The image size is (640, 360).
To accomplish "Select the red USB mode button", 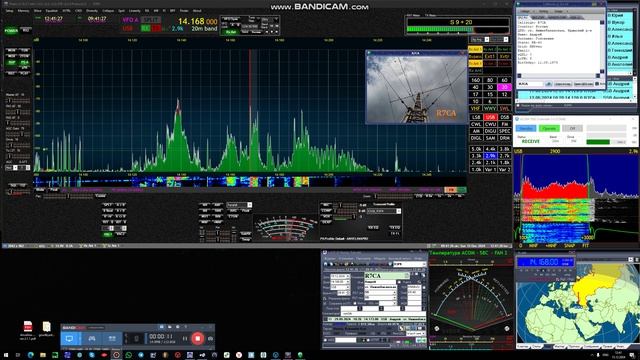I will tap(490, 117).
